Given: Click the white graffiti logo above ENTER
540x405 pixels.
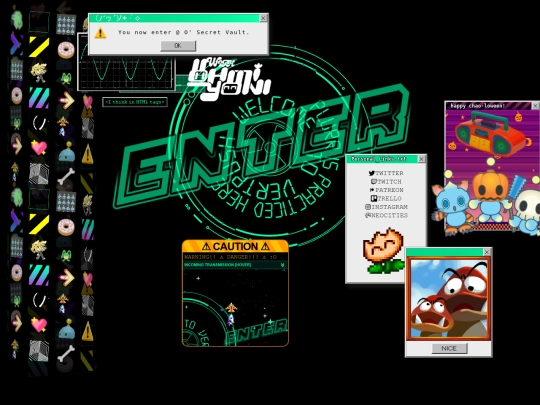Looking at the screenshot, I should pyautogui.click(x=229, y=80).
